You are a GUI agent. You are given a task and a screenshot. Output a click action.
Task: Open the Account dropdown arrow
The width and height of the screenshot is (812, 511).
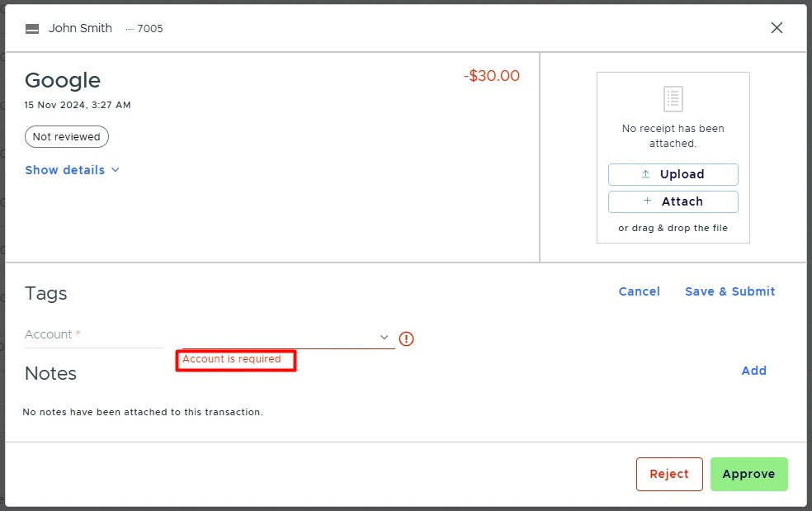click(384, 337)
